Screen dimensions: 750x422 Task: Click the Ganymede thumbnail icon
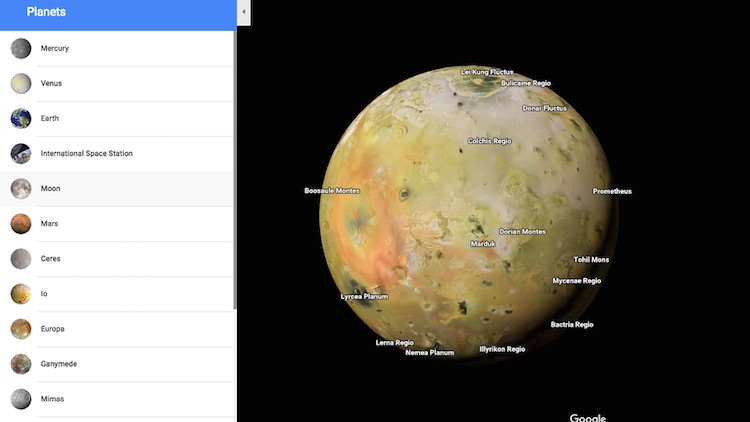point(21,363)
